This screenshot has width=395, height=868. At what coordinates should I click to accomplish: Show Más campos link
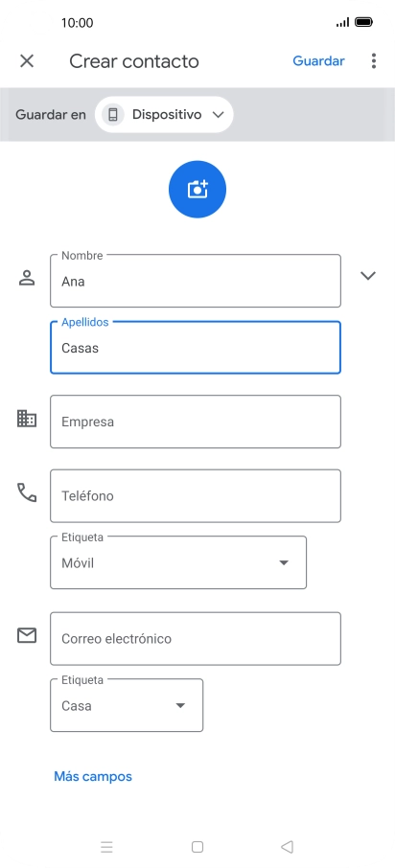(x=93, y=776)
